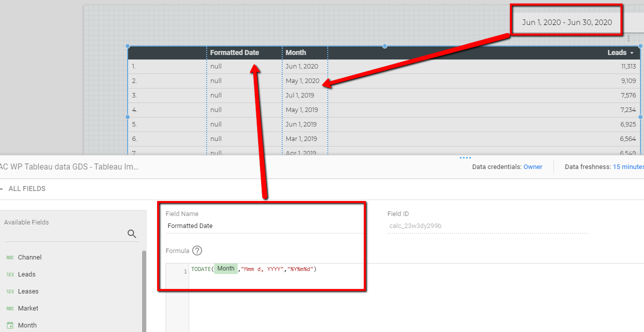Open the Jun 1 - Jun 30 date range picker
The height and width of the screenshot is (332, 644).
(x=566, y=22)
